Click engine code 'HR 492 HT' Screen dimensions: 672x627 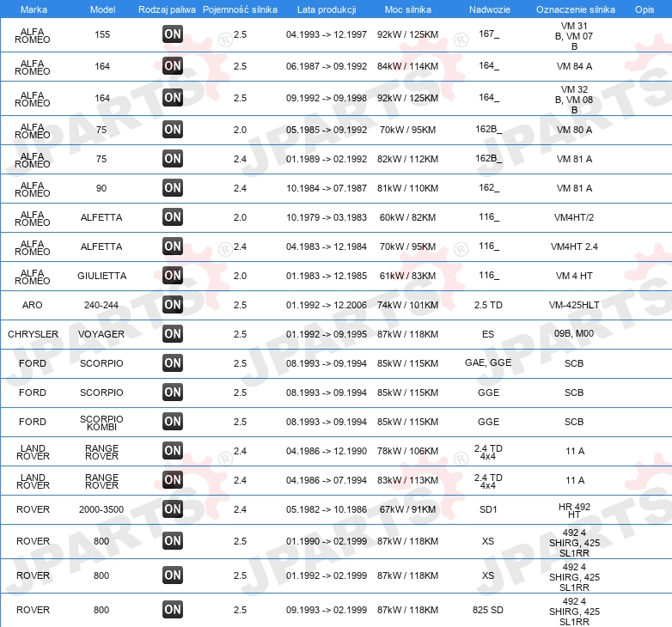click(574, 510)
